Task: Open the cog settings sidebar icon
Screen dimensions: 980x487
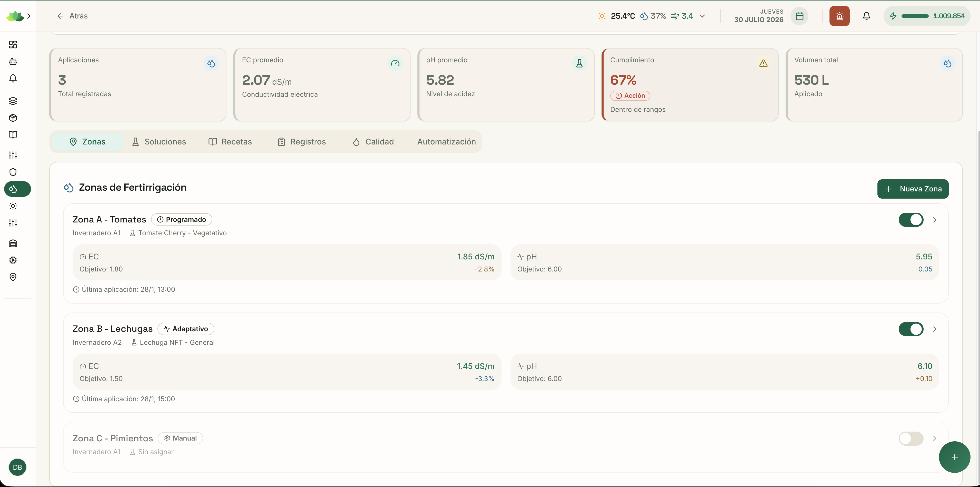Action: [13, 260]
